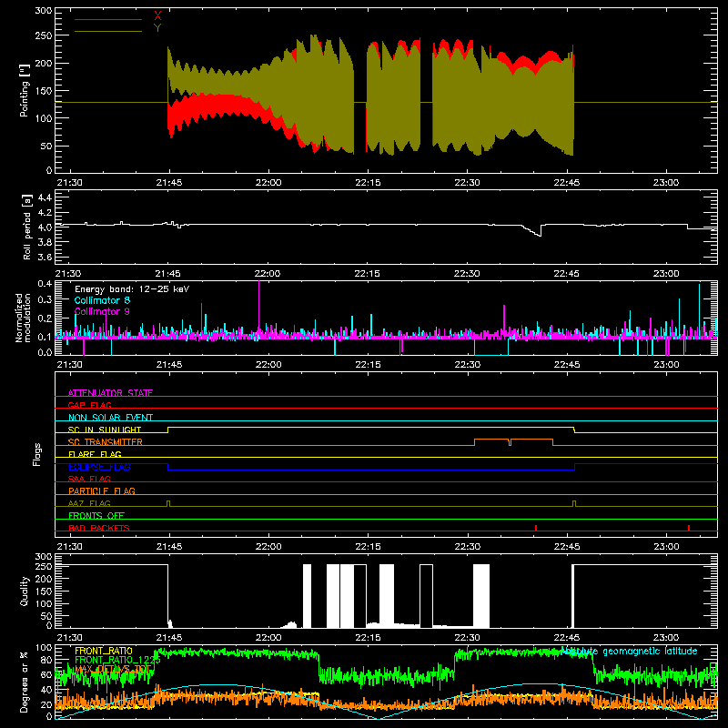
Task: Click the Collimator 8 legend entry
Action: 102,300
